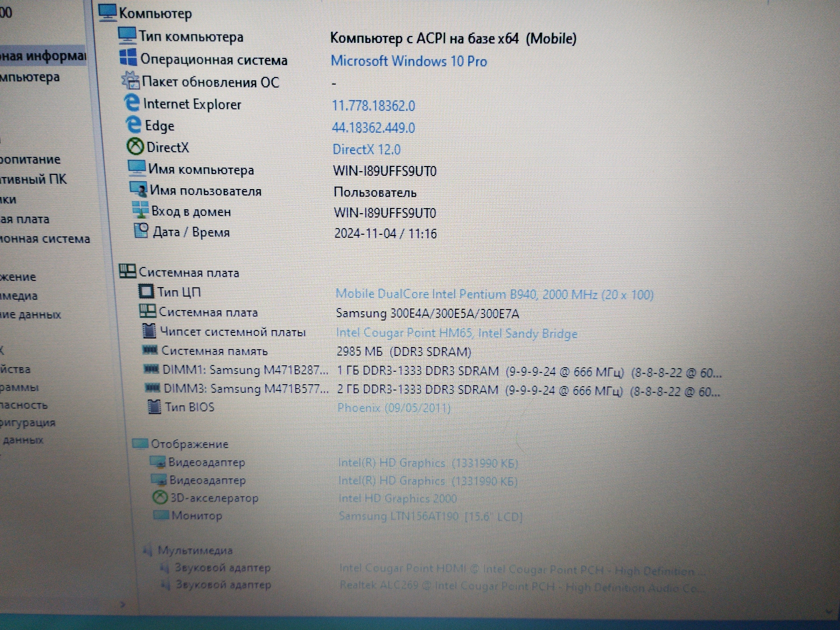Click the Чипсет системной платы chip icon
840x630 pixels.
pyautogui.click(x=149, y=331)
